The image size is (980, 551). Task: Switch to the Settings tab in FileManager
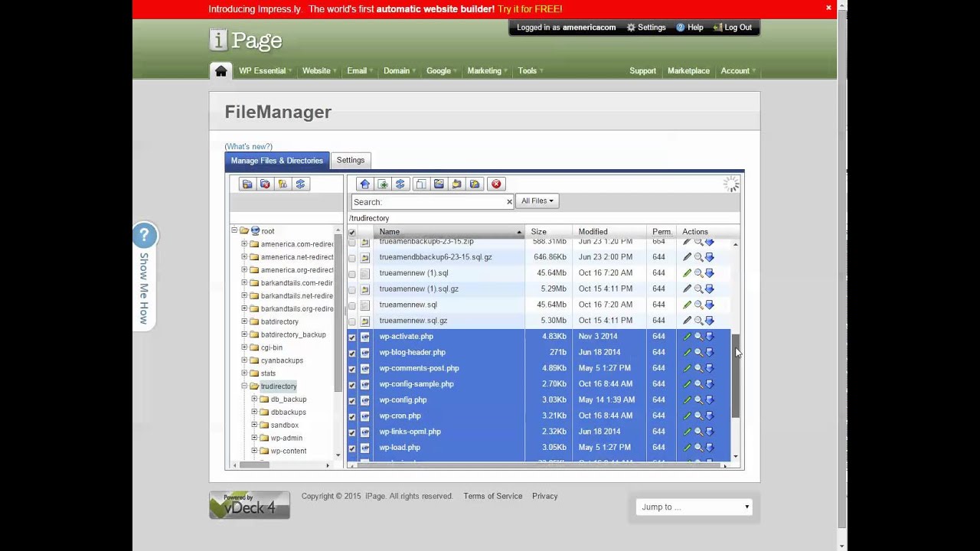tap(351, 161)
